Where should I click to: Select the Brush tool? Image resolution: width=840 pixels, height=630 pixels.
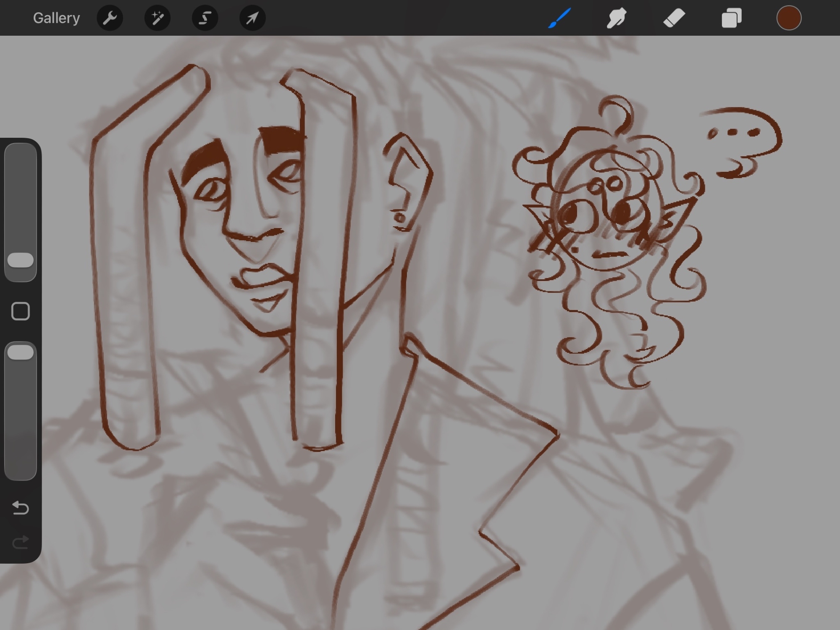point(559,18)
